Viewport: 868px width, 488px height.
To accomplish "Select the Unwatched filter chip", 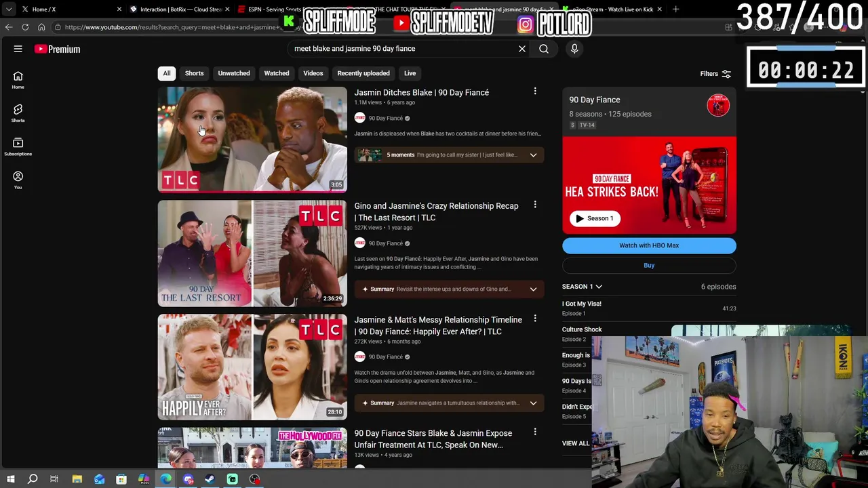I will pos(234,73).
